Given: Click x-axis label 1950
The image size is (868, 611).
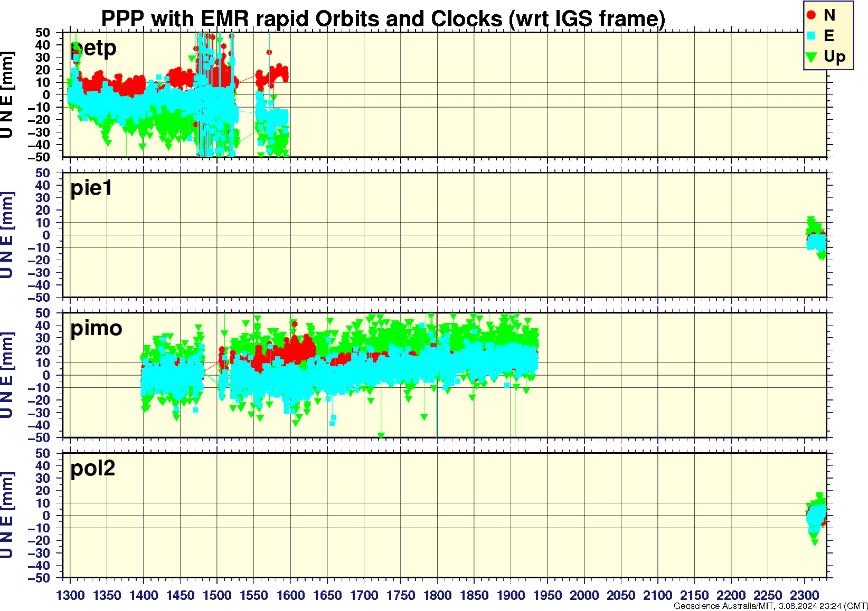Looking at the screenshot, I should pyautogui.click(x=548, y=595).
